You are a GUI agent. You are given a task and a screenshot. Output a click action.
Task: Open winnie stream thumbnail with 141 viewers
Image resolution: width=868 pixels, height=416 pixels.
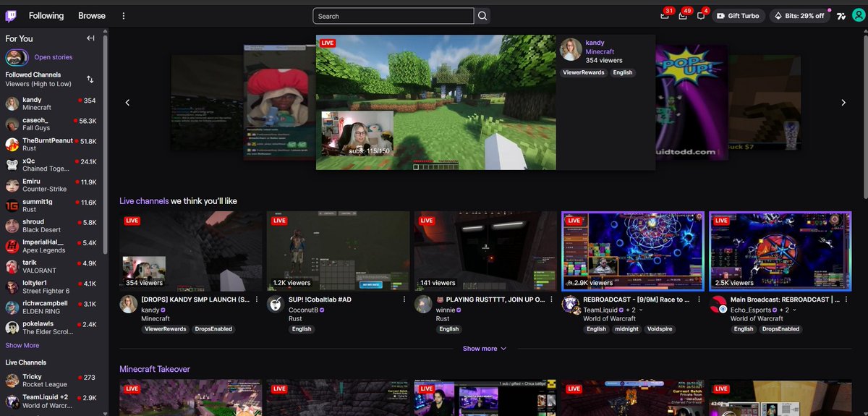click(x=485, y=251)
